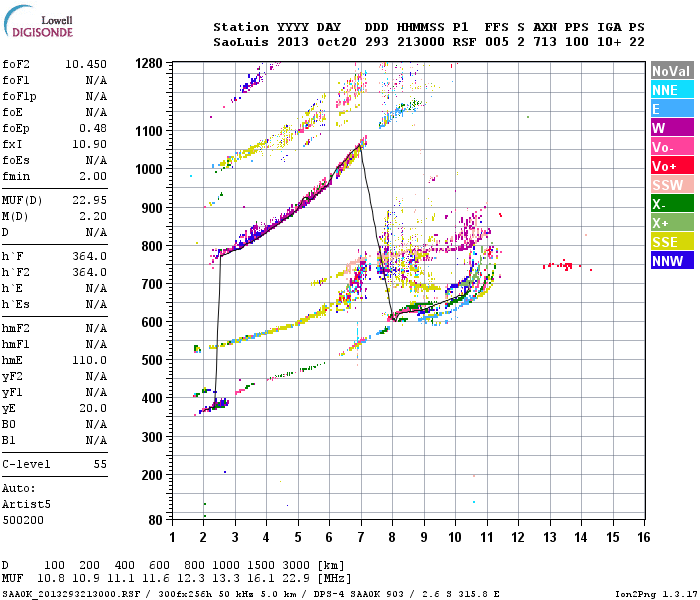This screenshot has height=600, width=700.
Task: Click the 11 MHz x-axis label
Action: (x=487, y=537)
